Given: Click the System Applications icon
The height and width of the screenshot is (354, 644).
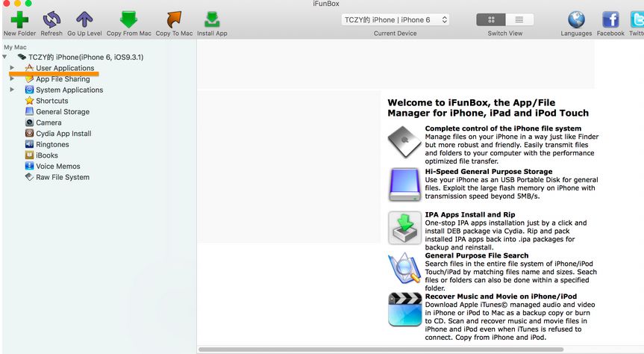Looking at the screenshot, I should [x=29, y=89].
